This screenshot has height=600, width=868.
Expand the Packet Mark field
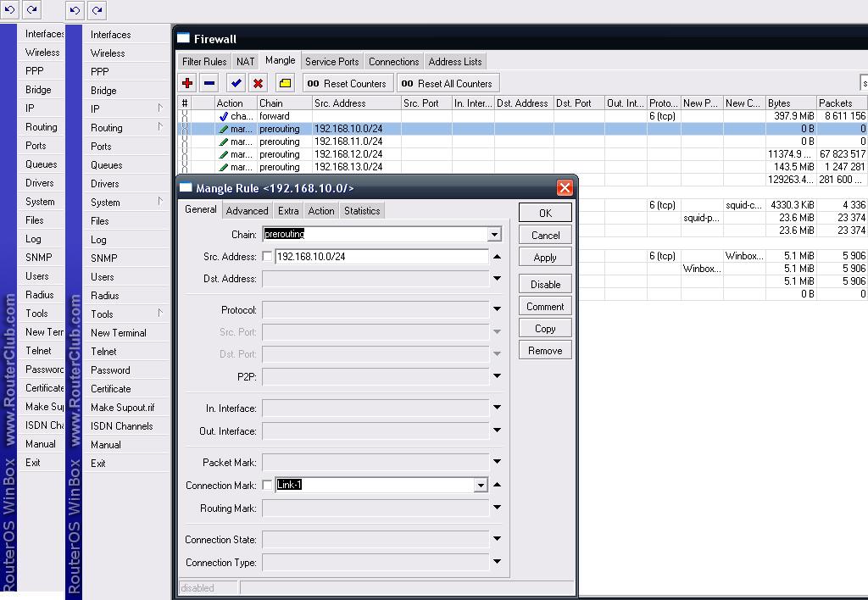click(x=497, y=461)
